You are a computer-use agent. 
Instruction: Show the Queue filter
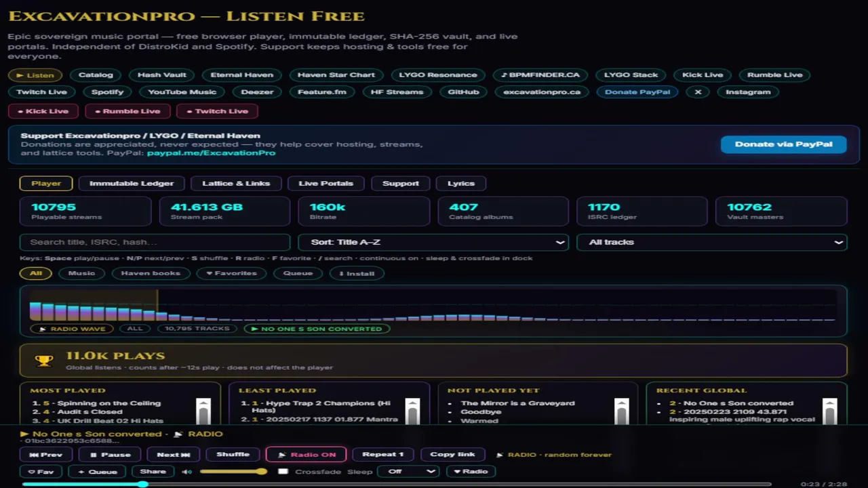[298, 273]
